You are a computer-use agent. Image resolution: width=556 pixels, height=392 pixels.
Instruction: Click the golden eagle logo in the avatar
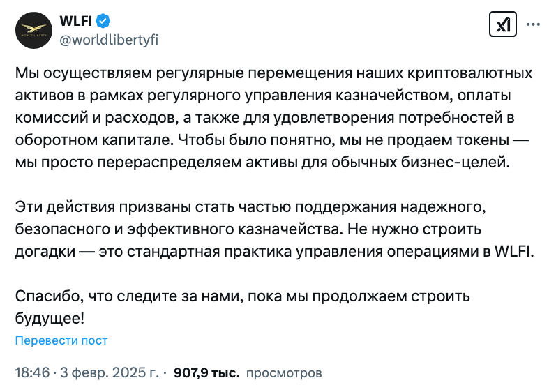[x=33, y=28]
